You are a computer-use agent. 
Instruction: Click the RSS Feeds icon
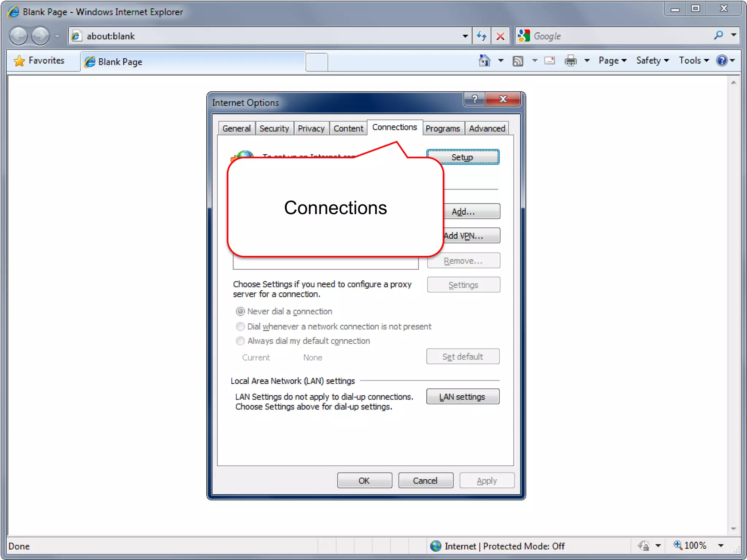(x=518, y=61)
